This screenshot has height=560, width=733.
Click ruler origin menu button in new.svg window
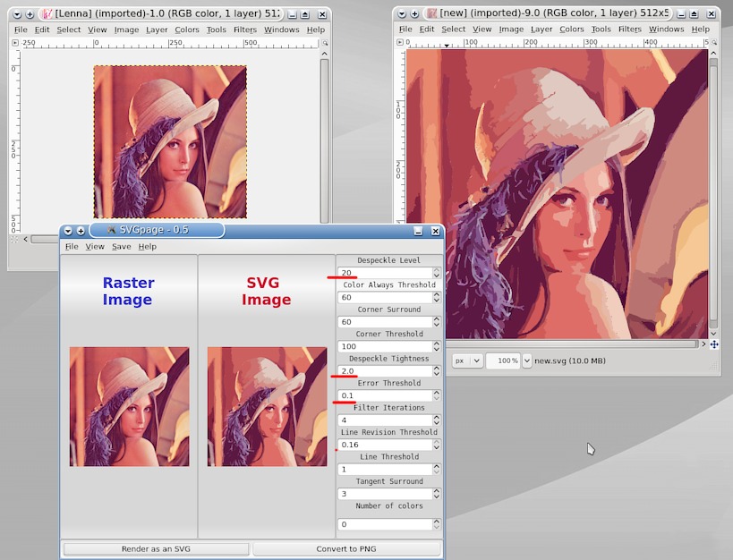click(400, 42)
